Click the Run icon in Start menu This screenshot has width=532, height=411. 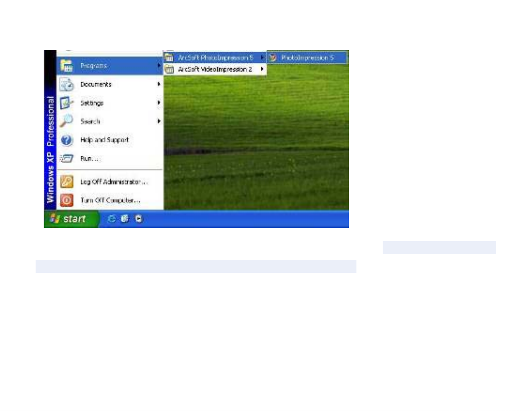tap(66, 158)
